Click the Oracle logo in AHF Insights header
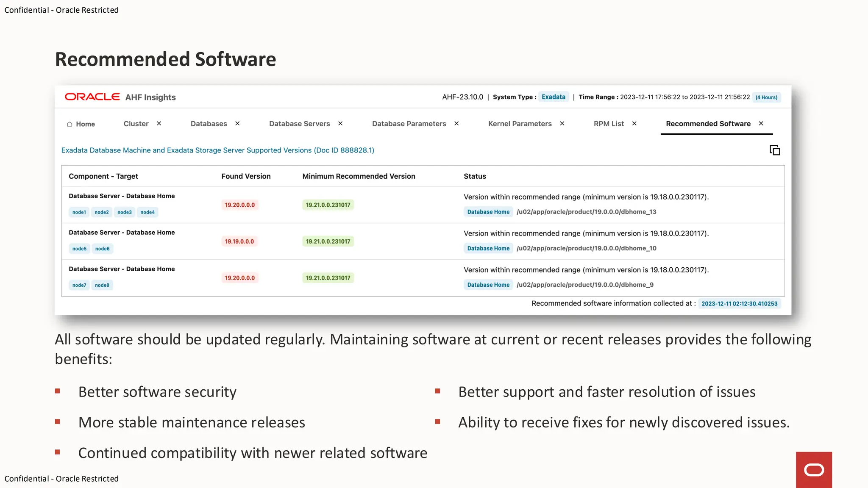This screenshot has width=868, height=488. (92, 97)
